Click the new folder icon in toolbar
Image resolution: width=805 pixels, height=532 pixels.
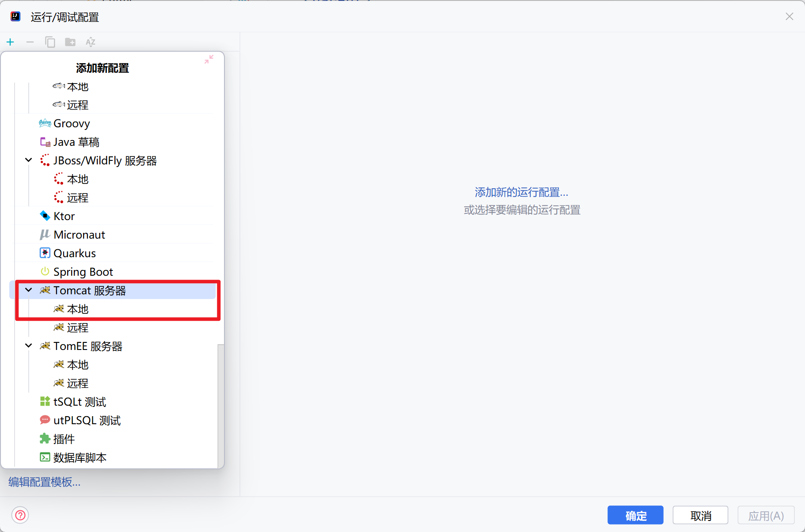point(70,42)
